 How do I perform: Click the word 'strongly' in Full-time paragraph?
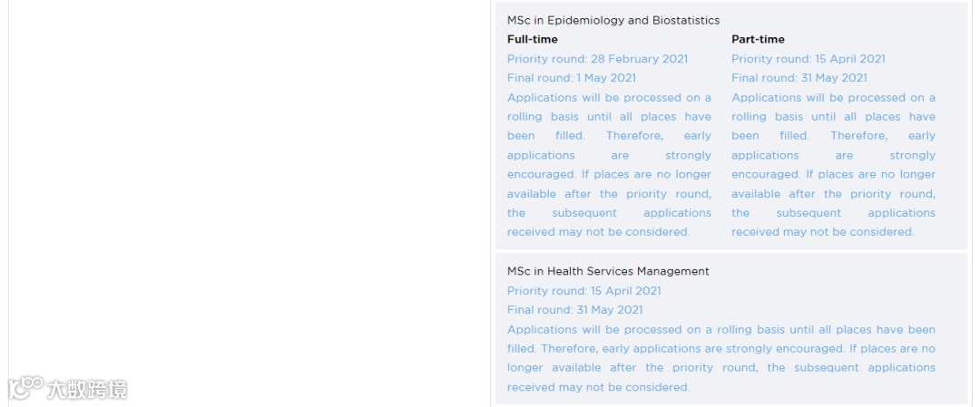(690, 155)
